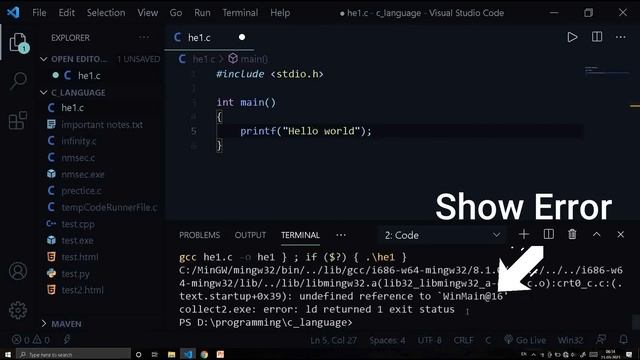Open the Go menu
The height and width of the screenshot is (360, 640).
point(176,13)
